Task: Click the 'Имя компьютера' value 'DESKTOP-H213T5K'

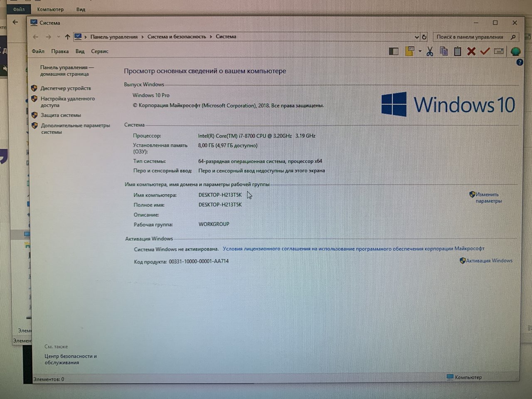Action: [220, 195]
